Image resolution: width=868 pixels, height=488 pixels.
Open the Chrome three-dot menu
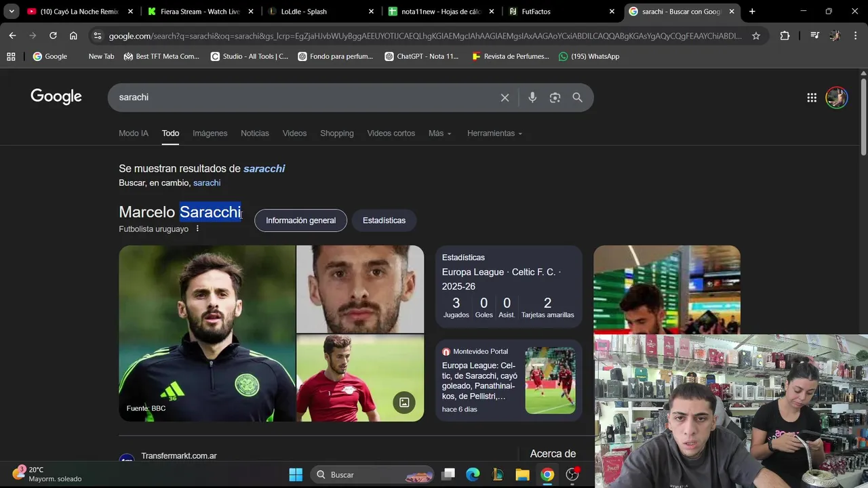pos(856,36)
